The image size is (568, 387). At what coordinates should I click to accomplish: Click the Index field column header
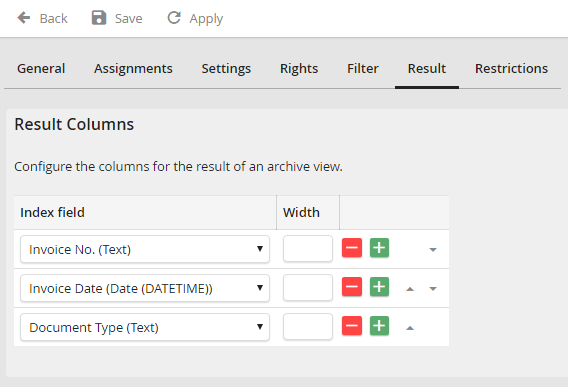click(53, 212)
